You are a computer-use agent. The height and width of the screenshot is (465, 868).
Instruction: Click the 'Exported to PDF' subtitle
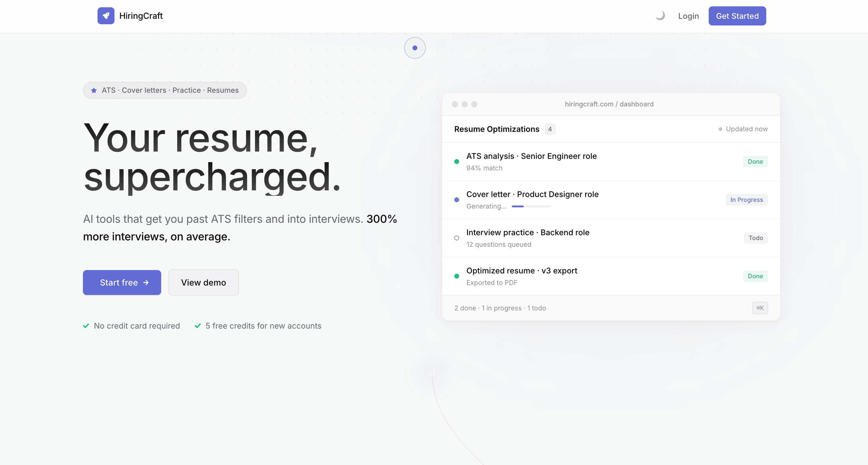(x=492, y=283)
